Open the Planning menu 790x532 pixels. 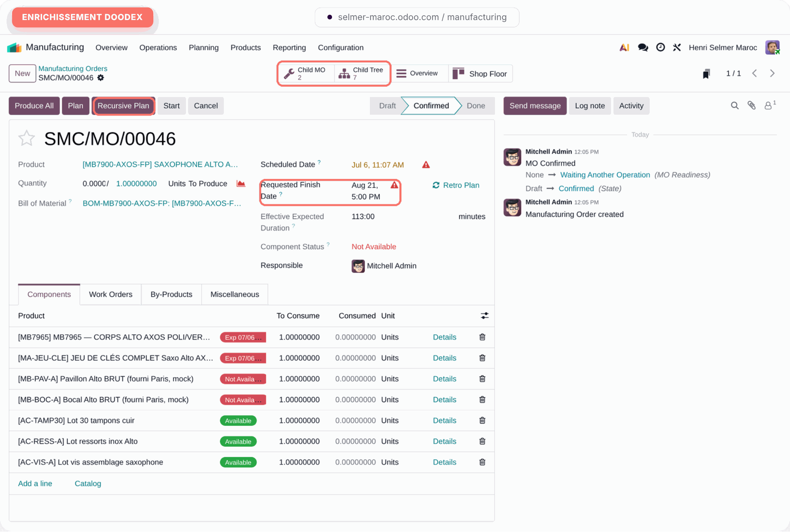point(204,48)
